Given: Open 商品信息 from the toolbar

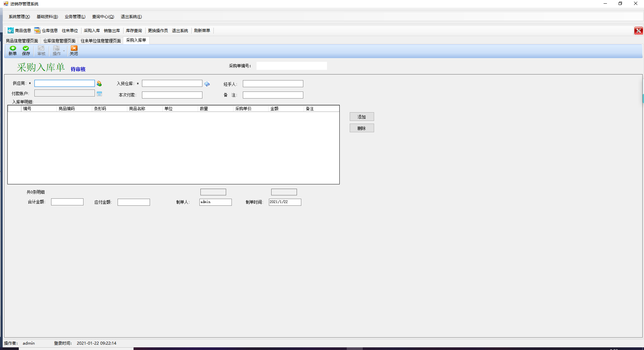Looking at the screenshot, I should click(19, 30).
